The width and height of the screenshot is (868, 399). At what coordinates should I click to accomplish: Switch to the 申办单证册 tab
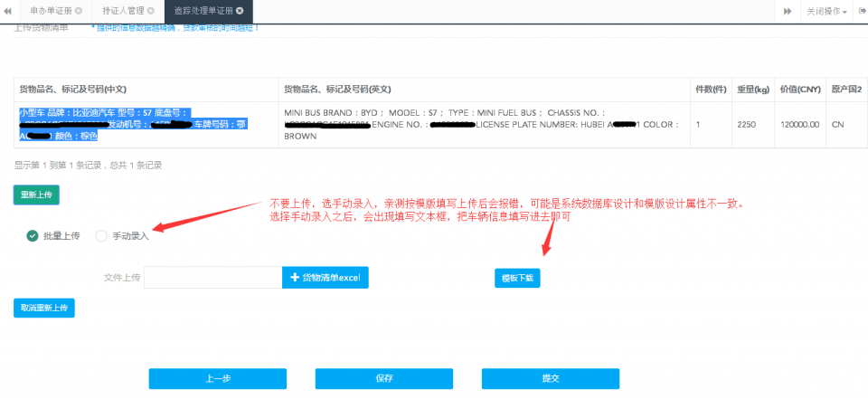point(50,11)
